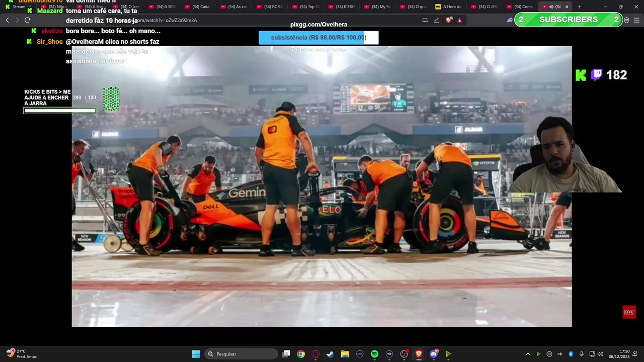
Task: Click the skotizo chat username
Action: tap(52, 31)
